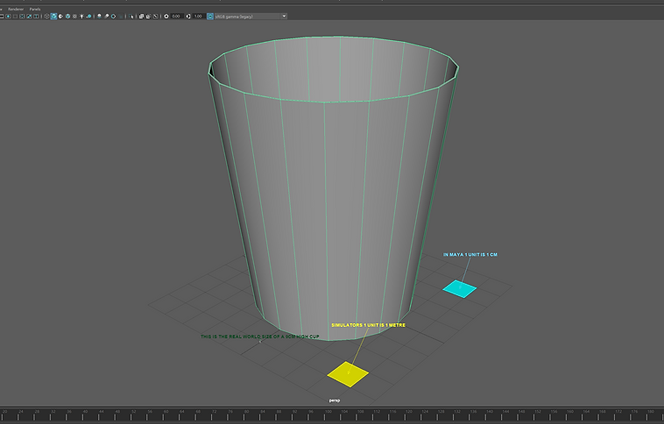Click the 'IN MAYA 1 UNIT IS 1 CM' annotation
This screenshot has height=424, width=664.
click(470, 255)
